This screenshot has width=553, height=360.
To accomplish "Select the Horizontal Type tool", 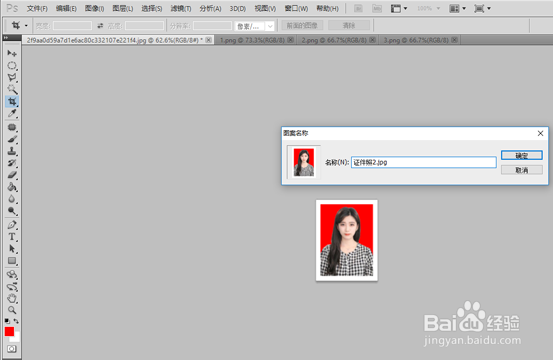I will (x=12, y=237).
